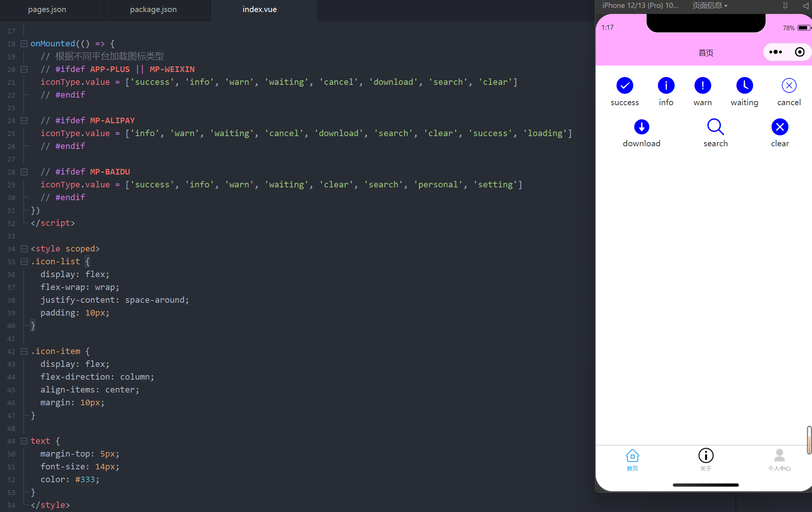The width and height of the screenshot is (812, 512).
Task: Switch to the pages.json tab
Action: pyautogui.click(x=47, y=8)
